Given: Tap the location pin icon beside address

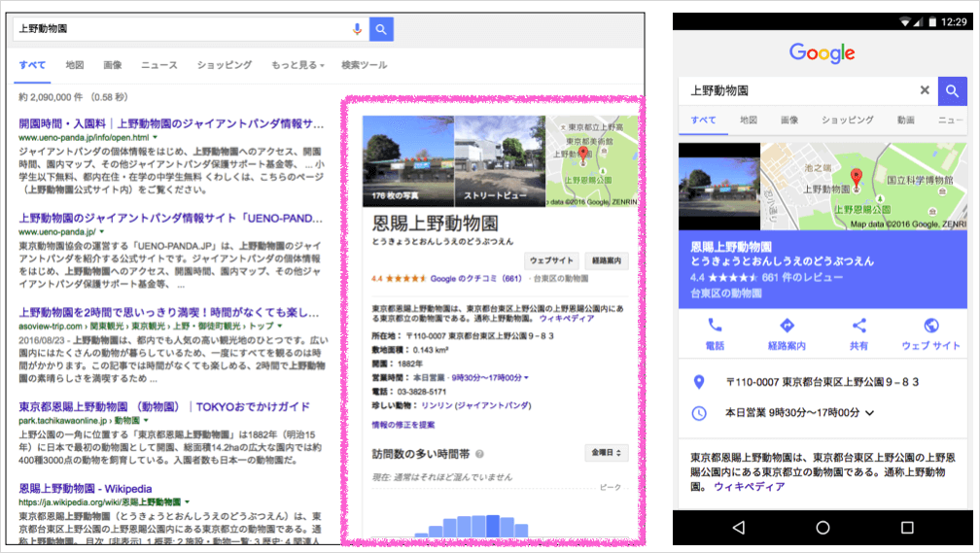Looking at the screenshot, I should (699, 382).
